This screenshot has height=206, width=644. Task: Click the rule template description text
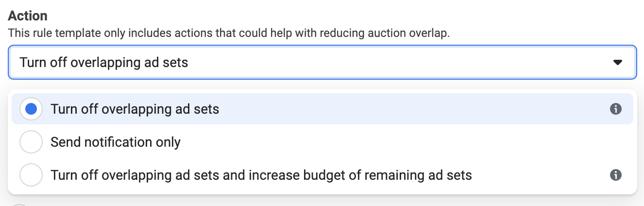click(x=229, y=34)
